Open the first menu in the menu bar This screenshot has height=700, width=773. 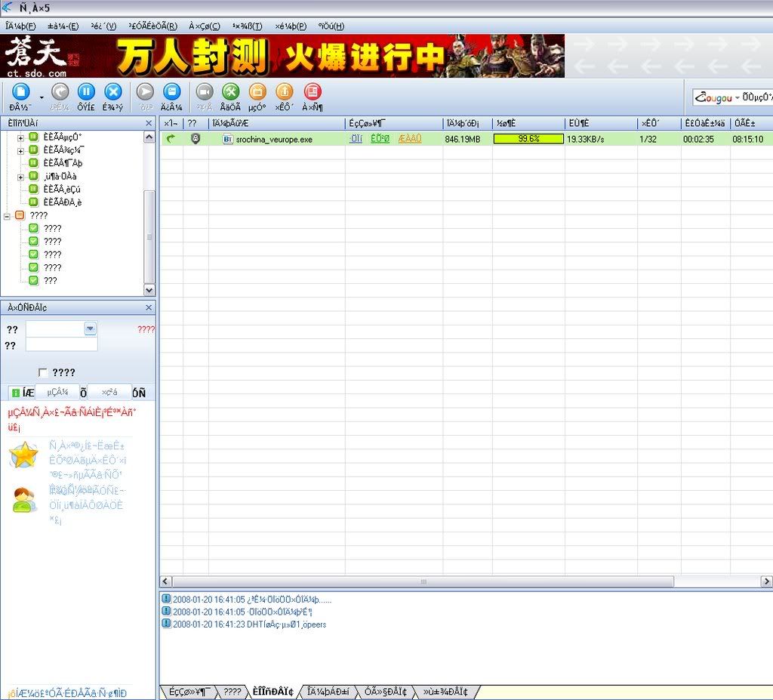(20, 26)
